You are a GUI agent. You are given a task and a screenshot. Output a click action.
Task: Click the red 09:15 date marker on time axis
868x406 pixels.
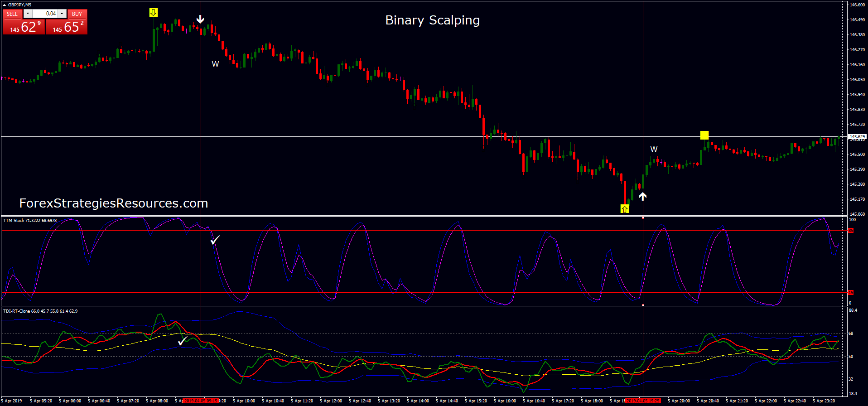point(201,401)
